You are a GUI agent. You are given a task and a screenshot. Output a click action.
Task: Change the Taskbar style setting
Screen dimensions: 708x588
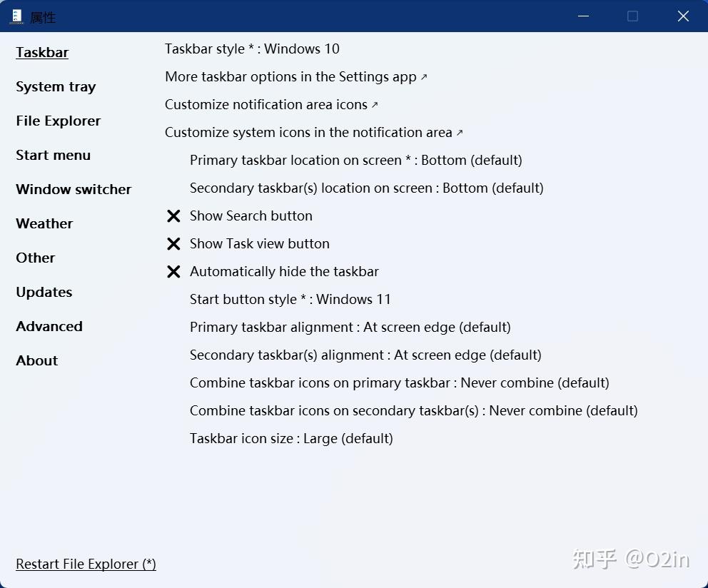coord(252,49)
